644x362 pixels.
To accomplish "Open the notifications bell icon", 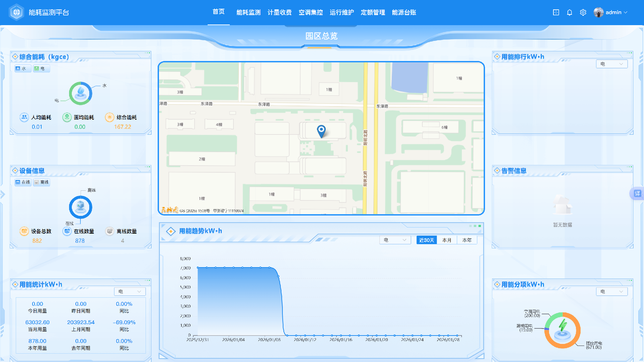I will (569, 12).
